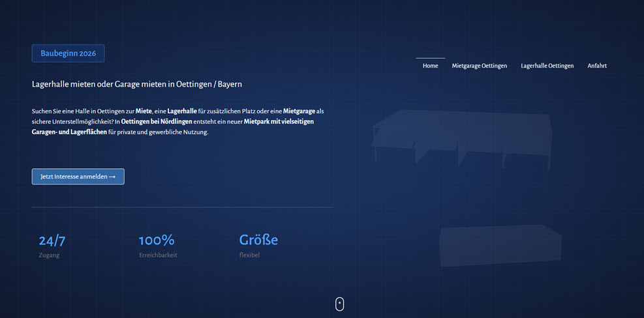The height and width of the screenshot is (318, 644).
Task: Click the flexibel label under Größe
Action: click(249, 255)
